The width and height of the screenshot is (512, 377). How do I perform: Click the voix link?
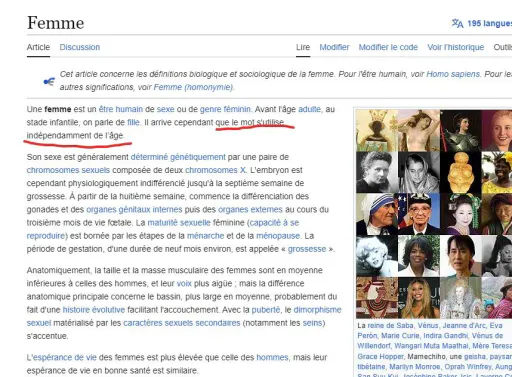[x=184, y=284]
